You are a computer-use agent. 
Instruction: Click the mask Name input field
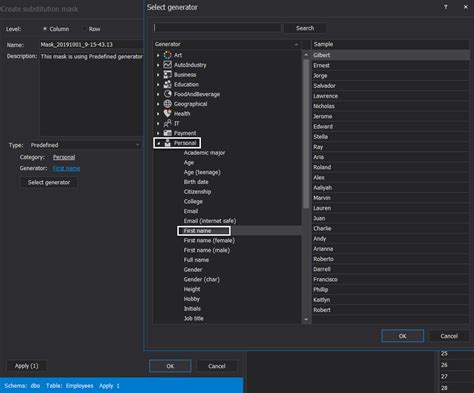(91, 45)
